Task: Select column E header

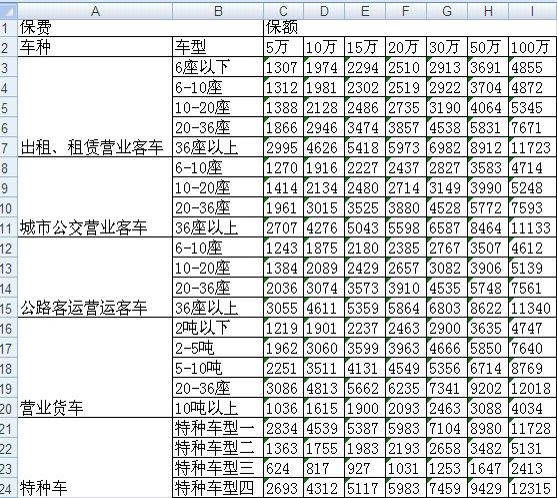Action: [x=365, y=11]
